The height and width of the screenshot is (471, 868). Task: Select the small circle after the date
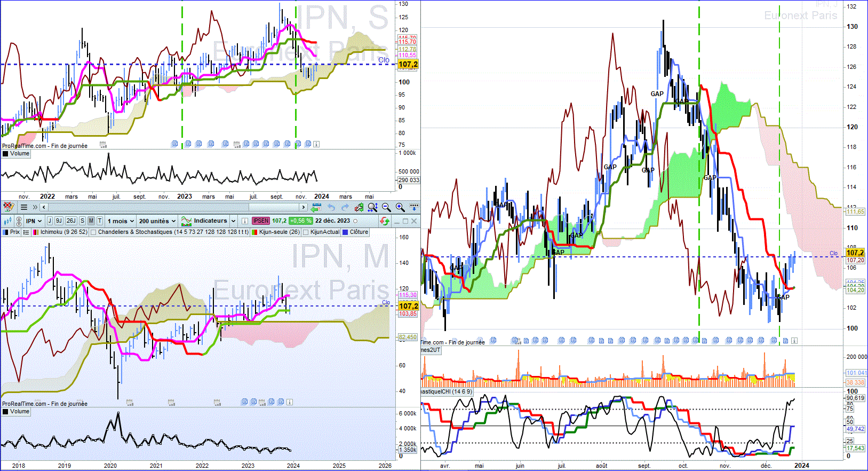pyautogui.click(x=356, y=221)
